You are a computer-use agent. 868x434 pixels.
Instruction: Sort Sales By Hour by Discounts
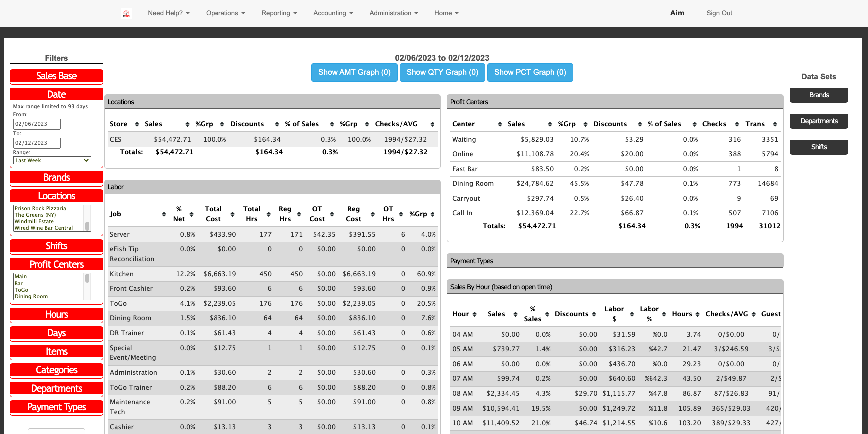575,314
